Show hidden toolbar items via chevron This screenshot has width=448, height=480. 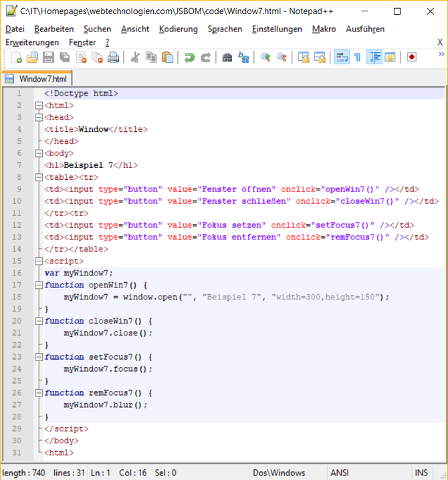441,54
